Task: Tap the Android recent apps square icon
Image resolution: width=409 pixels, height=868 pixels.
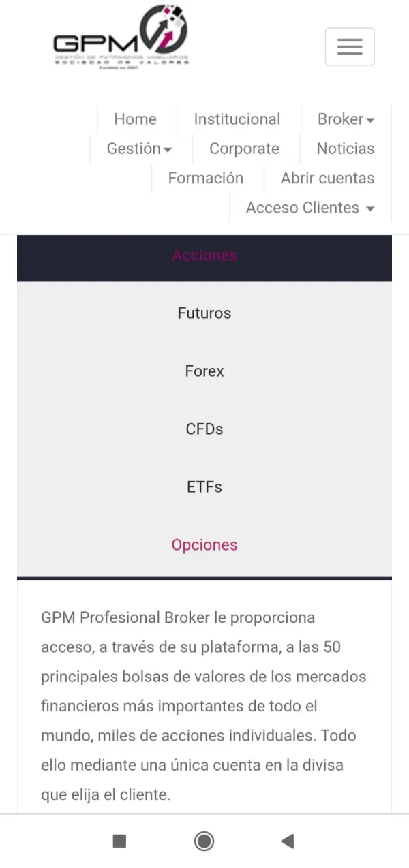Action: [119, 841]
